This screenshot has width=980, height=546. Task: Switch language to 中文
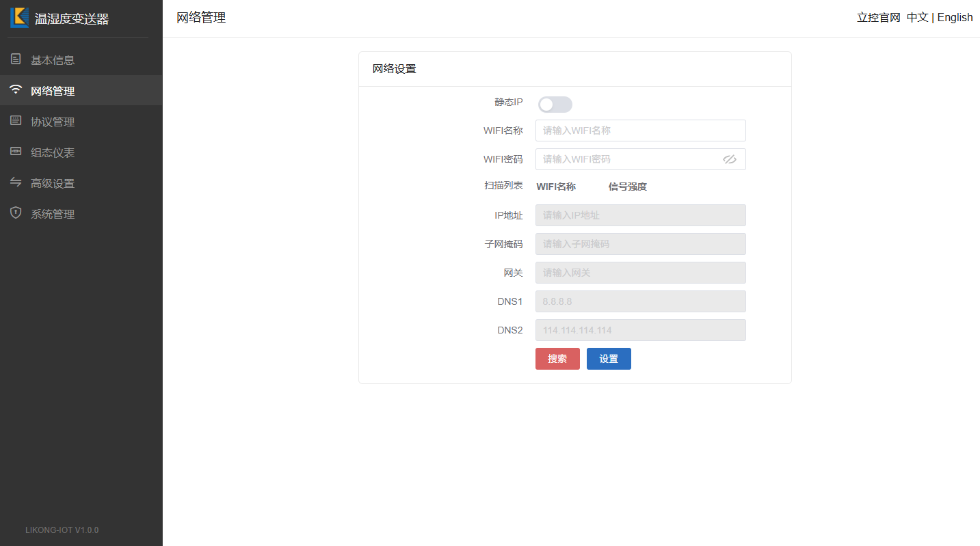point(917,18)
